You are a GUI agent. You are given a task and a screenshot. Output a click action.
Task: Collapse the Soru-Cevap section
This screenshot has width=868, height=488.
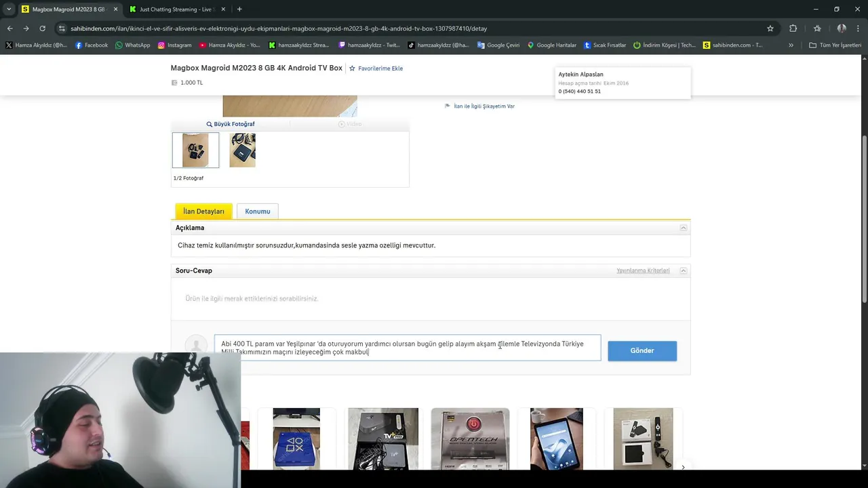(684, 270)
